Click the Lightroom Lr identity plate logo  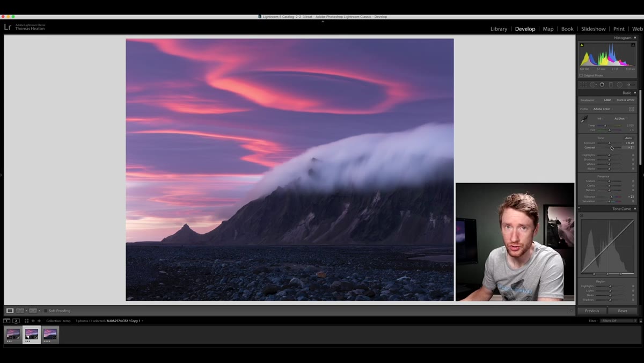click(8, 27)
